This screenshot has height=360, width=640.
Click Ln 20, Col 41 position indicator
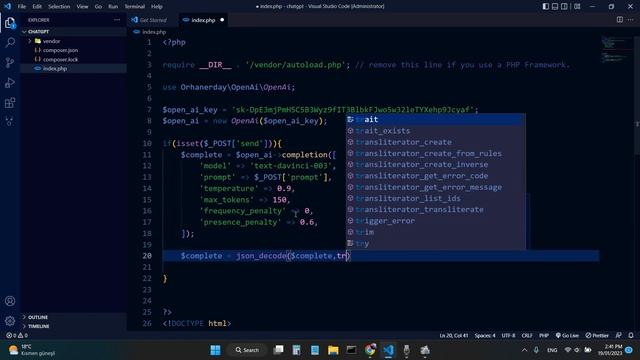[453, 336]
